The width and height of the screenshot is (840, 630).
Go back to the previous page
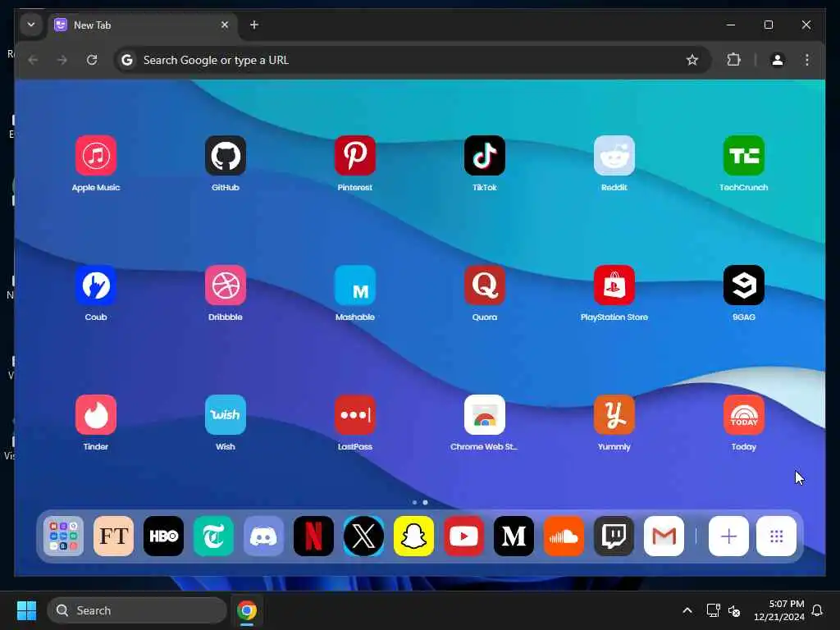(33, 60)
